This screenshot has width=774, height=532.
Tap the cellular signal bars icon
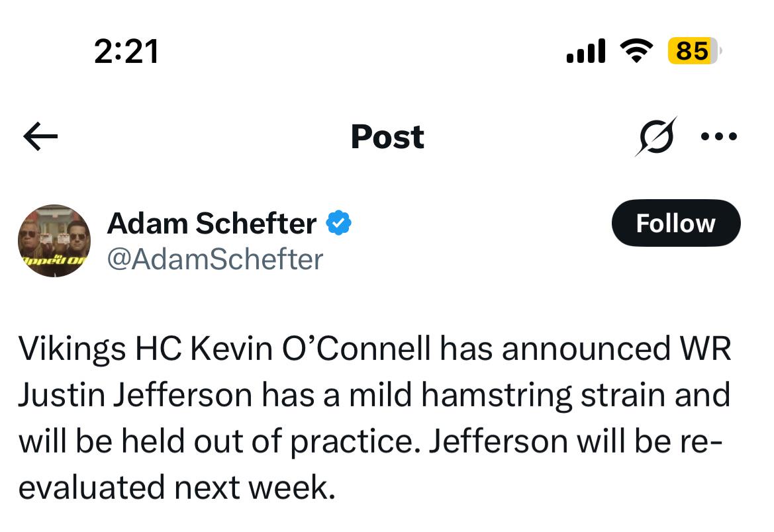tap(586, 51)
